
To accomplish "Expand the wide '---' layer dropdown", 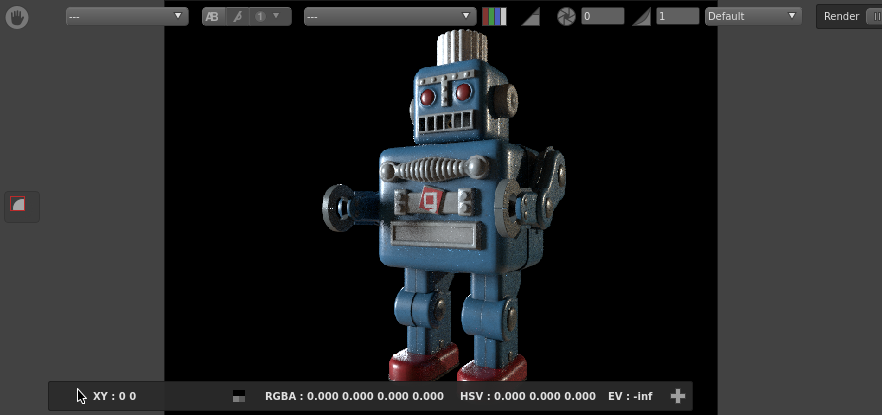I will (x=390, y=17).
